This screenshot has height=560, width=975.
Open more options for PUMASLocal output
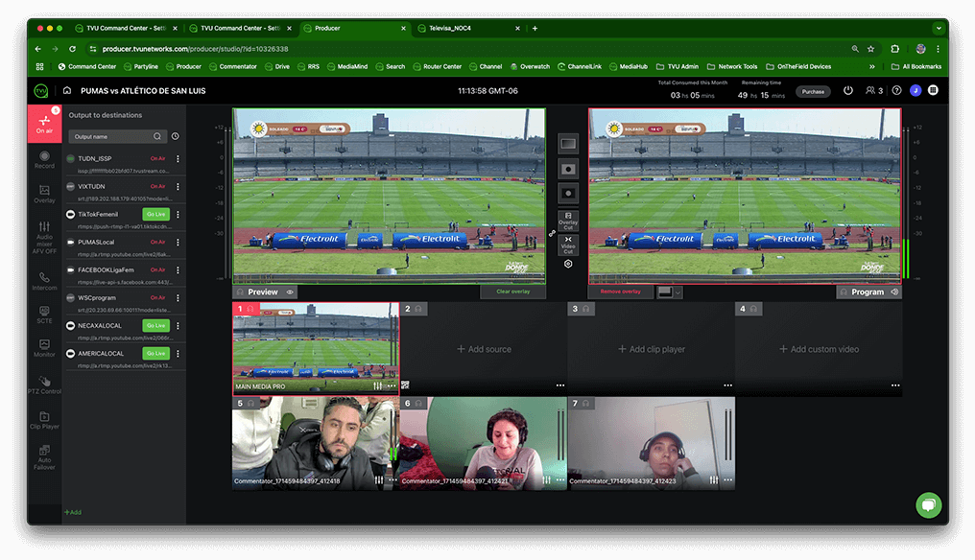tap(178, 243)
